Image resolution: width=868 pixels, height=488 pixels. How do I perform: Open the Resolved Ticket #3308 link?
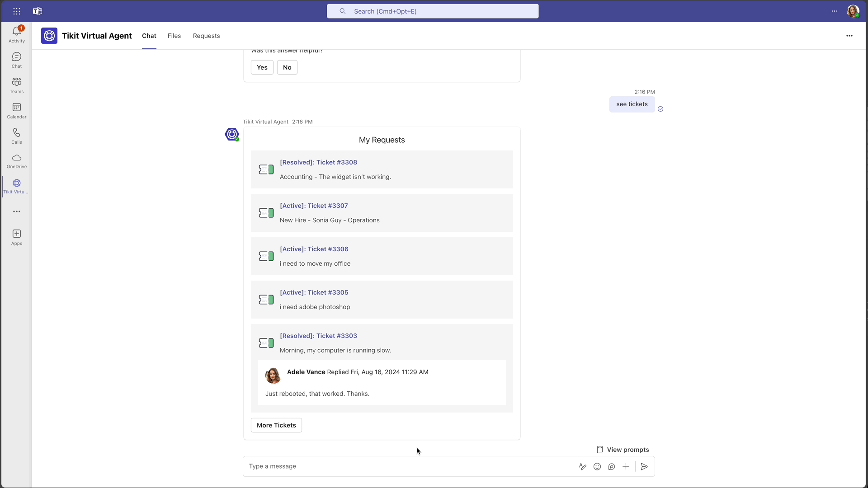[x=318, y=162]
